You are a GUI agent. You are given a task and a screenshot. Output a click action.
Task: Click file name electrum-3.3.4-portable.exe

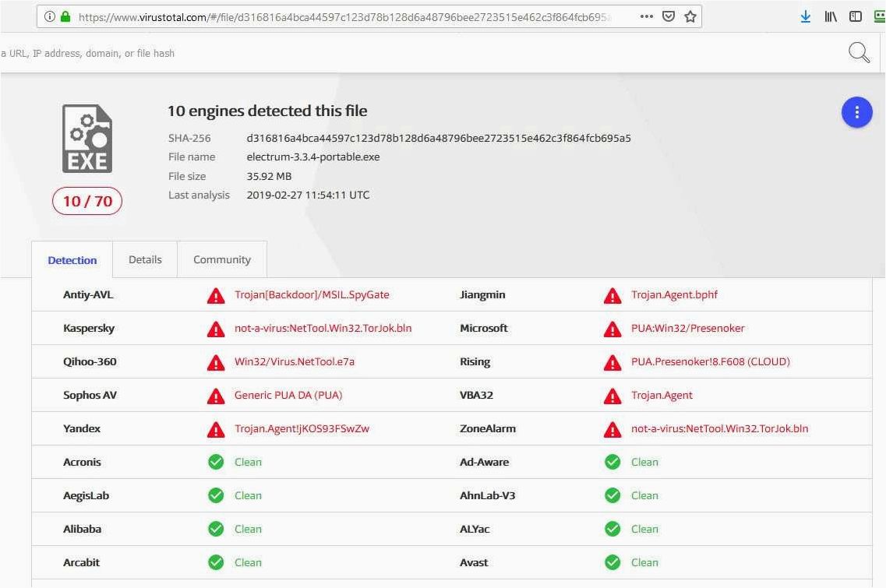313,157
